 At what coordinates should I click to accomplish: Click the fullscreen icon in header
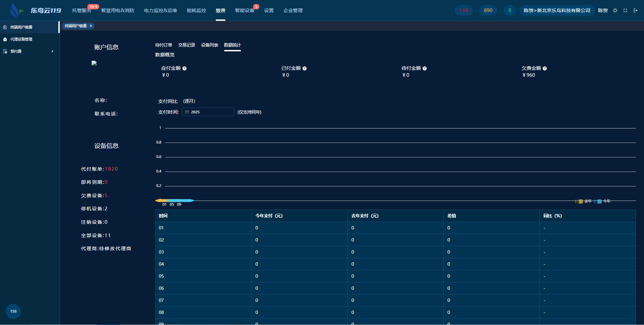tap(625, 10)
